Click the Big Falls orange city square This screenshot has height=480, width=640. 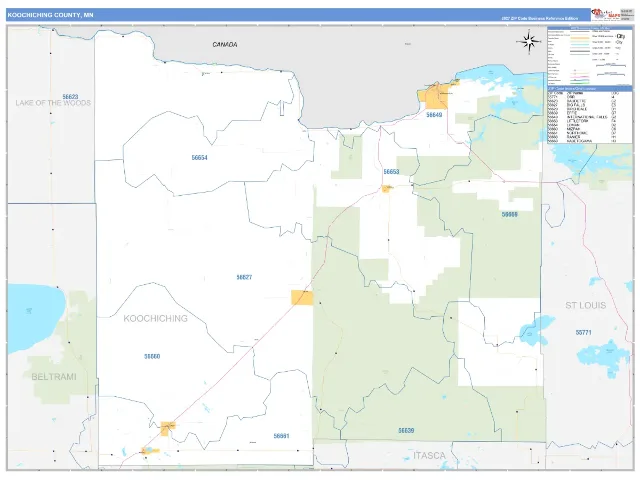coord(302,298)
